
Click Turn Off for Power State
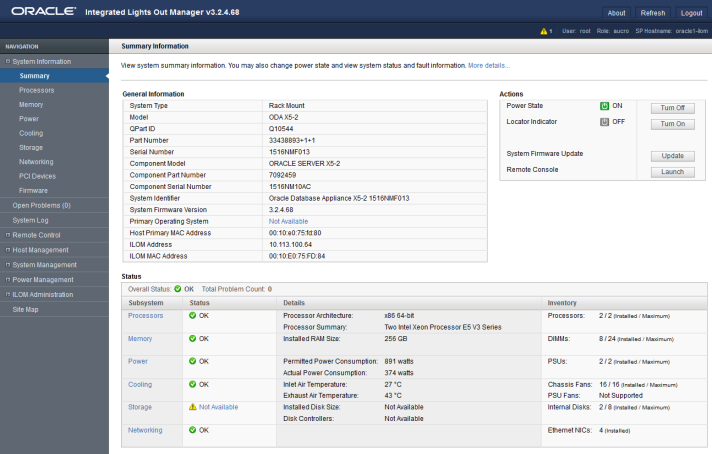pyautogui.click(x=672, y=108)
